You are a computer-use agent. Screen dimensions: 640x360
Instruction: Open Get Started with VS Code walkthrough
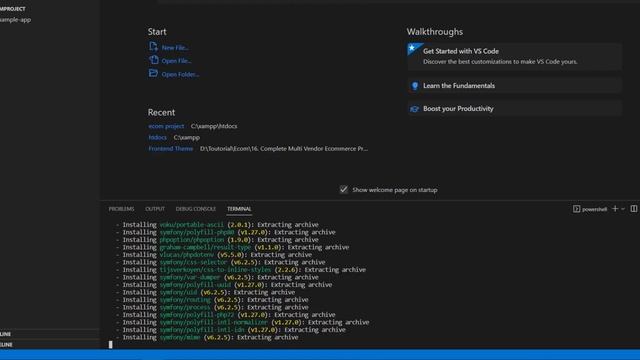pos(514,56)
